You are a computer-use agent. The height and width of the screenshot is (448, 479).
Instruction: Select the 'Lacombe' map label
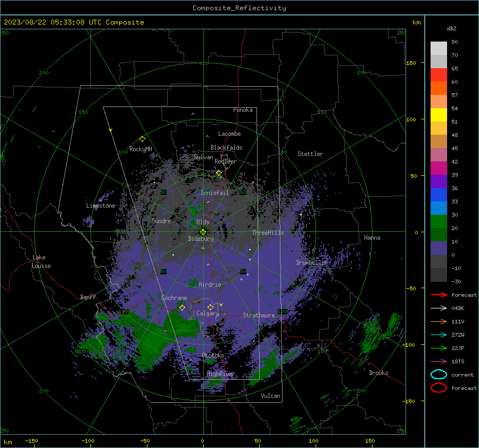pos(229,134)
